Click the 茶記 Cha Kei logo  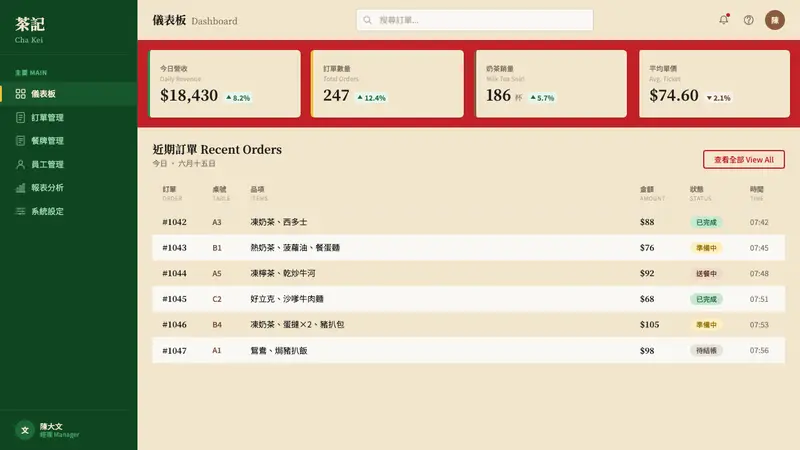pyautogui.click(x=30, y=30)
